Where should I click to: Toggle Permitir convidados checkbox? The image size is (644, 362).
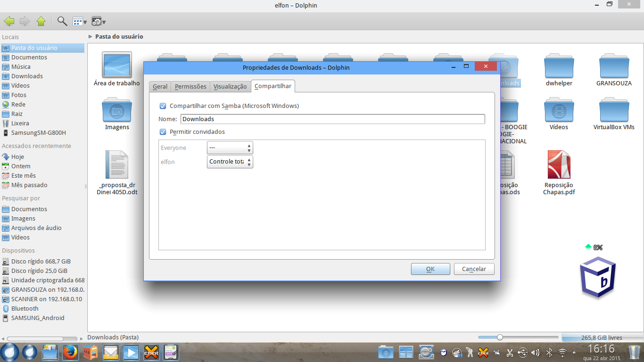[163, 132]
